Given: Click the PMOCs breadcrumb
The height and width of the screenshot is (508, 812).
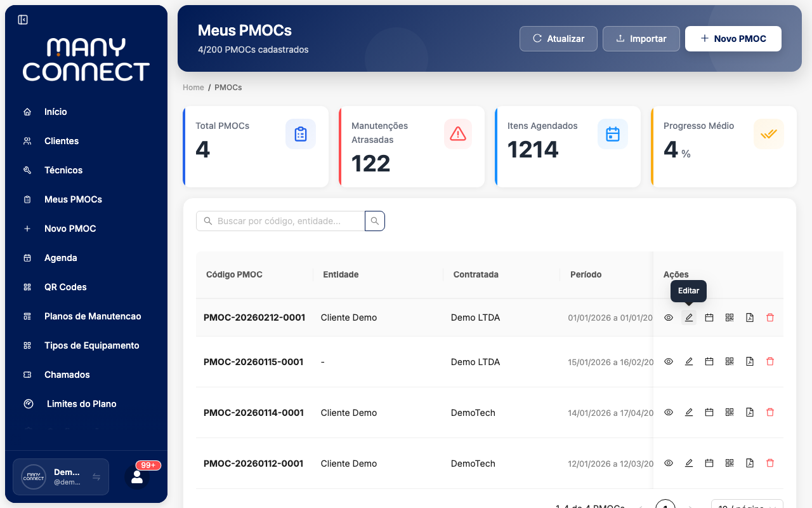Looking at the screenshot, I should [x=228, y=88].
